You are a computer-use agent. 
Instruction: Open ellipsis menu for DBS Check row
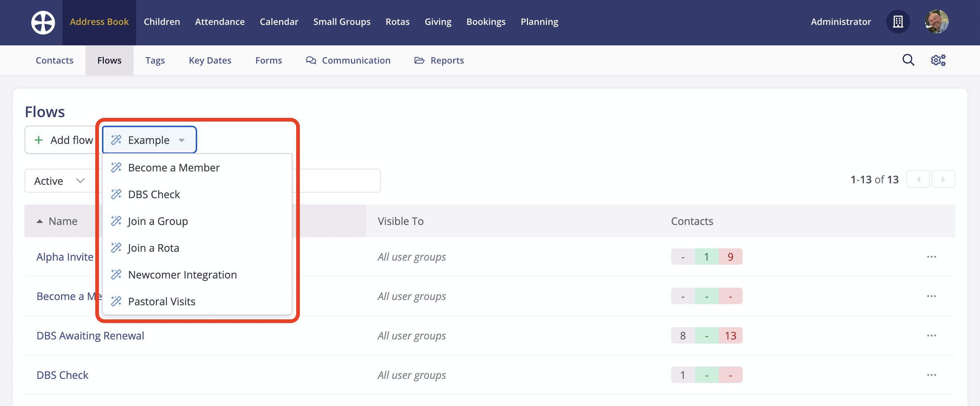[x=931, y=375]
